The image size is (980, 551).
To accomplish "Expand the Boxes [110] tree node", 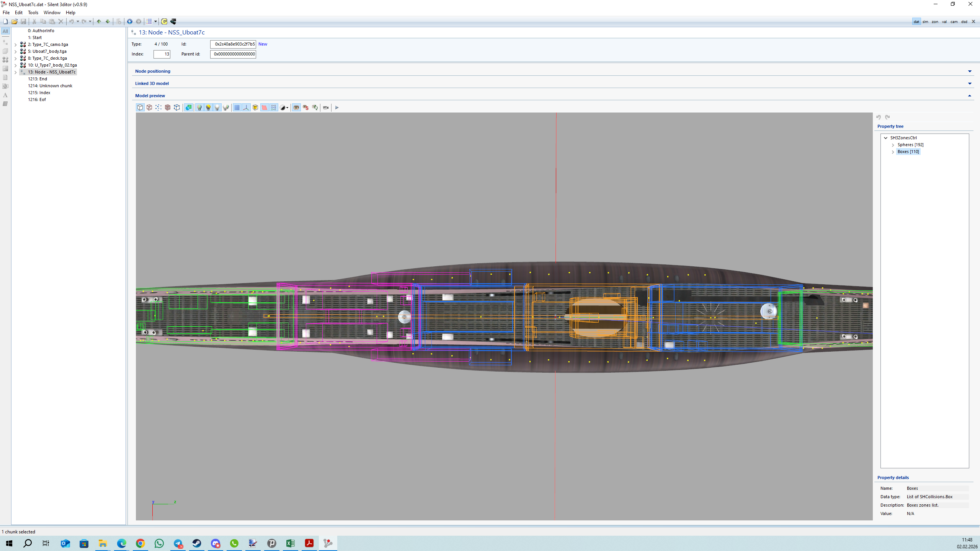I will [893, 152].
